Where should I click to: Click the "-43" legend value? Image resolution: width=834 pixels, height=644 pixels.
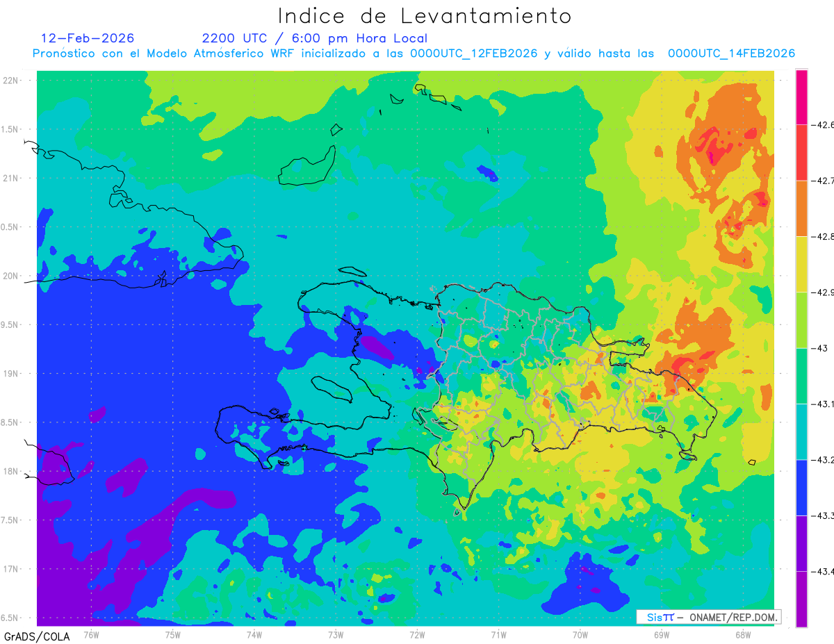[819, 348]
